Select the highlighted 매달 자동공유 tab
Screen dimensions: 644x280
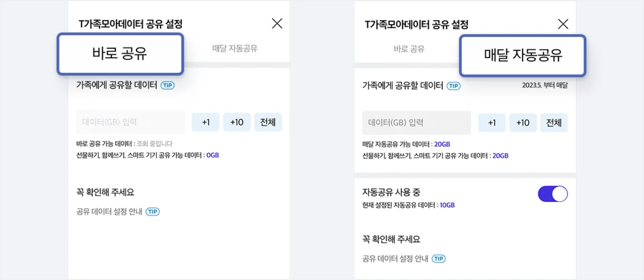(522, 55)
